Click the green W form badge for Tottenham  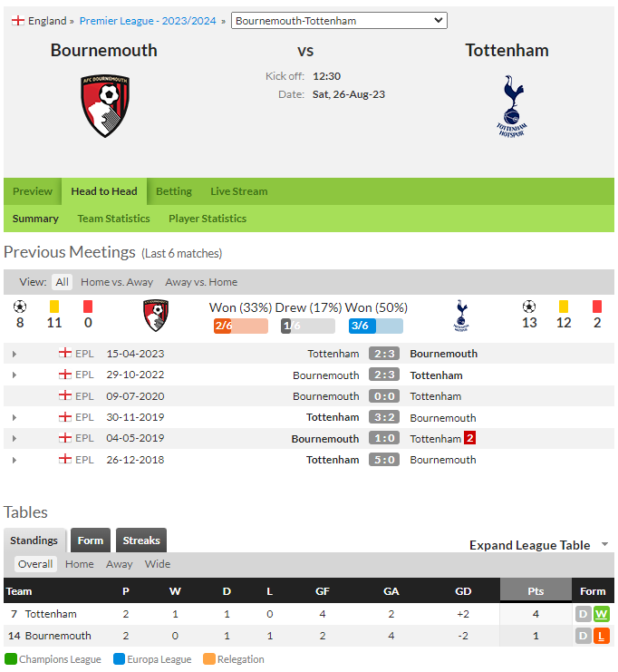coord(602,614)
